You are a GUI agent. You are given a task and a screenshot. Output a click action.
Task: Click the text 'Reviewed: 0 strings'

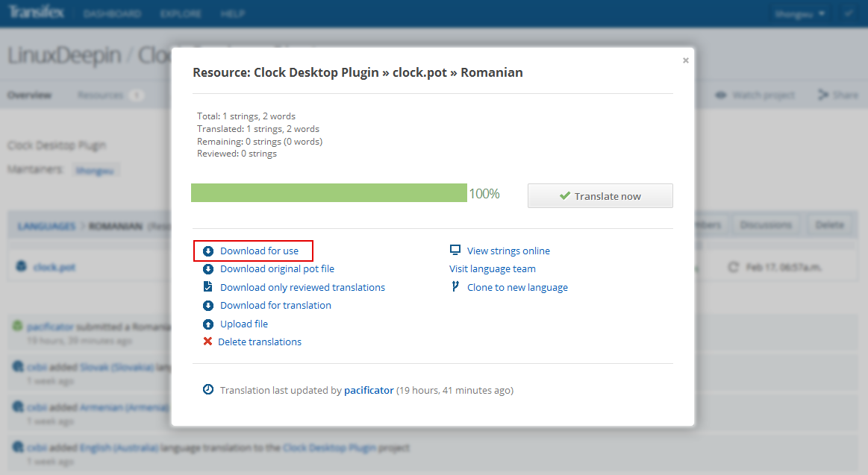pos(237,154)
